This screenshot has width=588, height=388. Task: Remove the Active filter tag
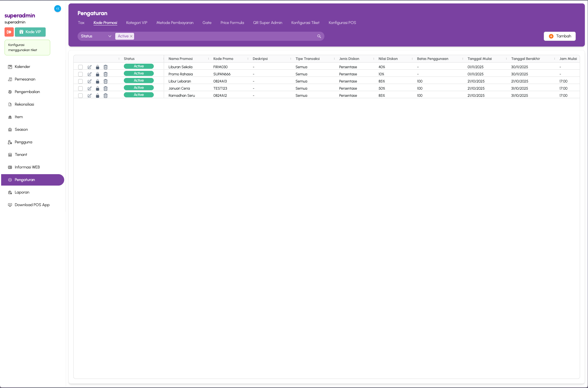(x=131, y=36)
